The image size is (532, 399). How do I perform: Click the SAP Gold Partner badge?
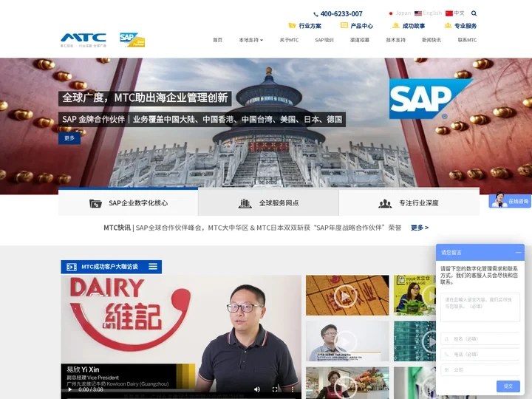132,40
